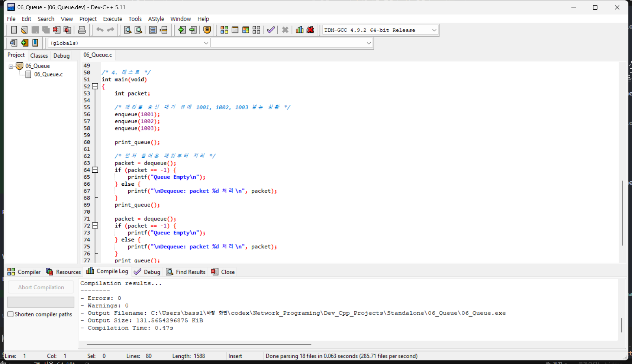Click the Abort Compilation button
Viewport: 632px width, 364px height.
coord(41,287)
